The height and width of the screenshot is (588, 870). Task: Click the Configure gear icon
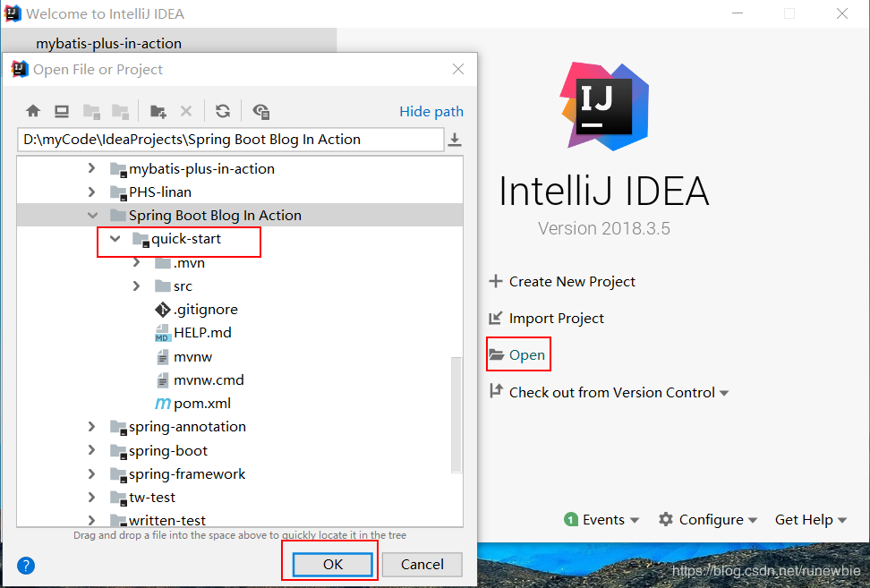pos(666,519)
